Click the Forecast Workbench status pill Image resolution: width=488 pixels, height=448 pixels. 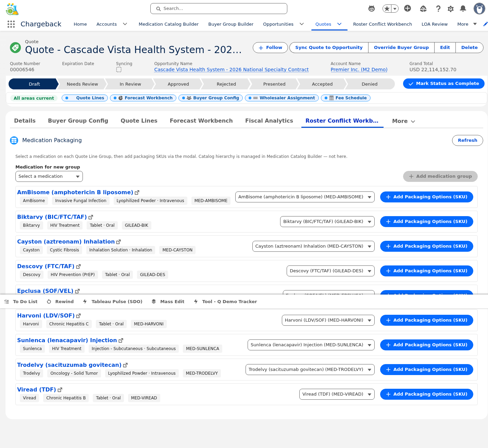coord(143,98)
